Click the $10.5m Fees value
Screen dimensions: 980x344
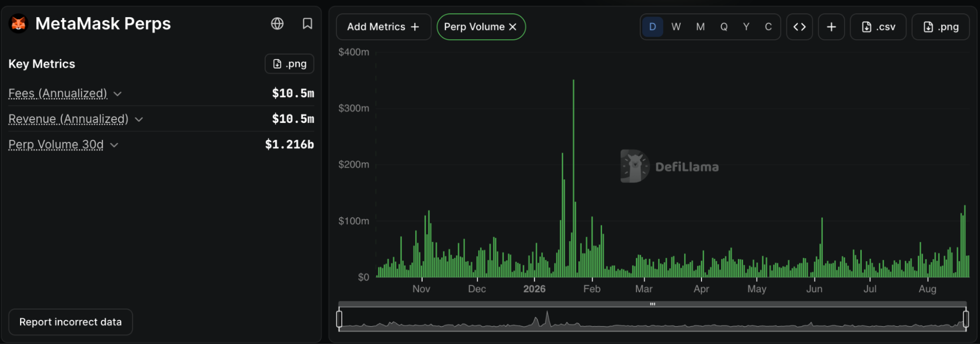(x=293, y=93)
